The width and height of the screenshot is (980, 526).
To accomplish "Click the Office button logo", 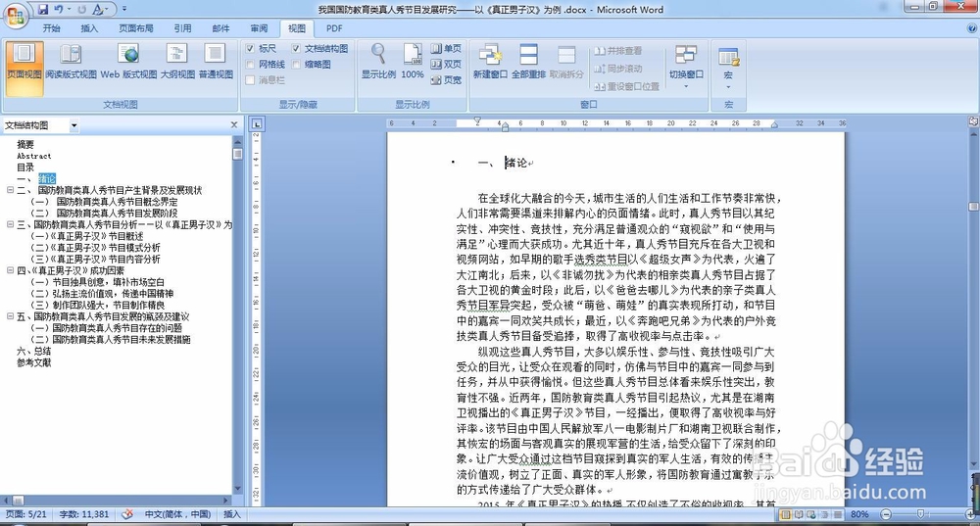I will tap(17, 17).
